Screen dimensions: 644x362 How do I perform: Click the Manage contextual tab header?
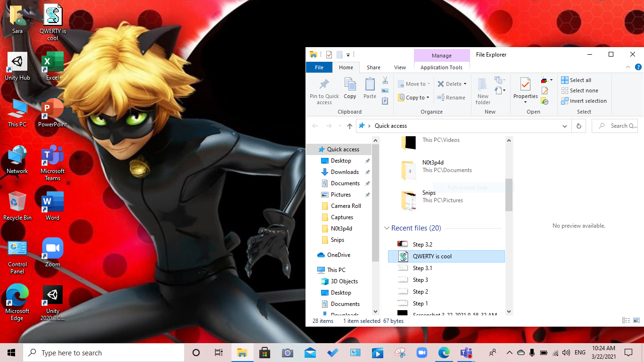[442, 56]
